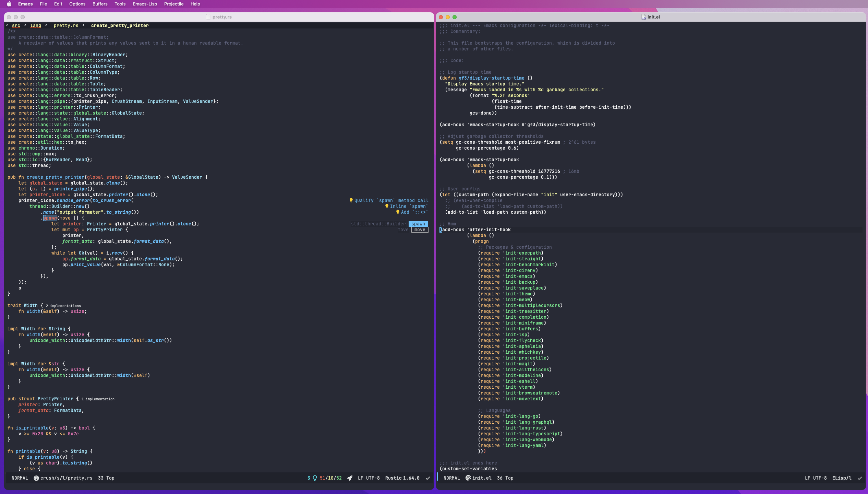Click the lightbulb beside Add ::<> action
Viewport: 868px width, 494px height.
click(x=397, y=212)
